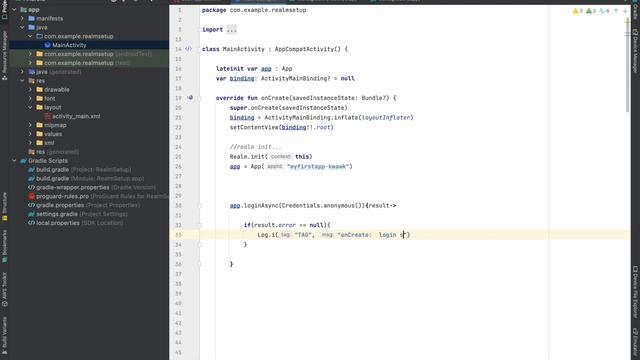The image size is (640, 360).
Task: Click the editor vertical scrollbar thumb
Action: point(628,63)
